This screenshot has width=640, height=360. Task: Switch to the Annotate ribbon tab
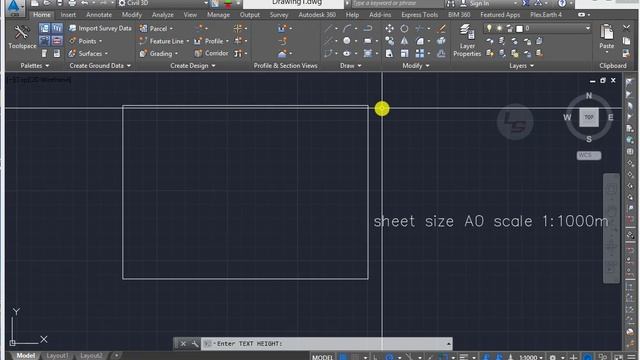99,15
